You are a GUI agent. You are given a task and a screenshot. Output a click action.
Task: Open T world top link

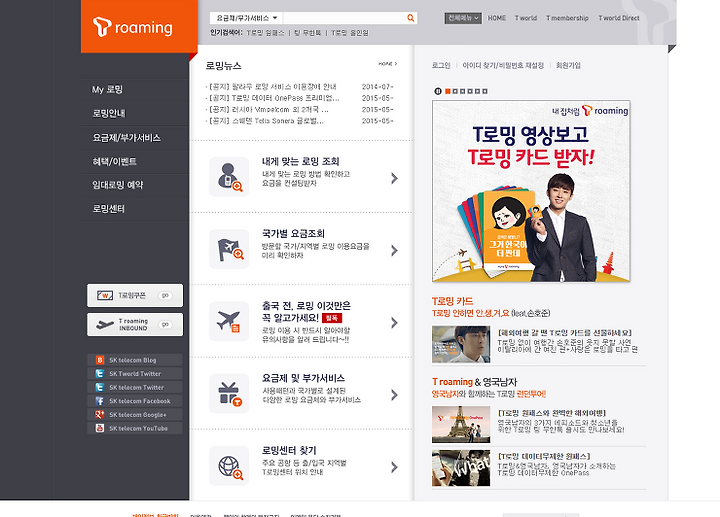526,18
